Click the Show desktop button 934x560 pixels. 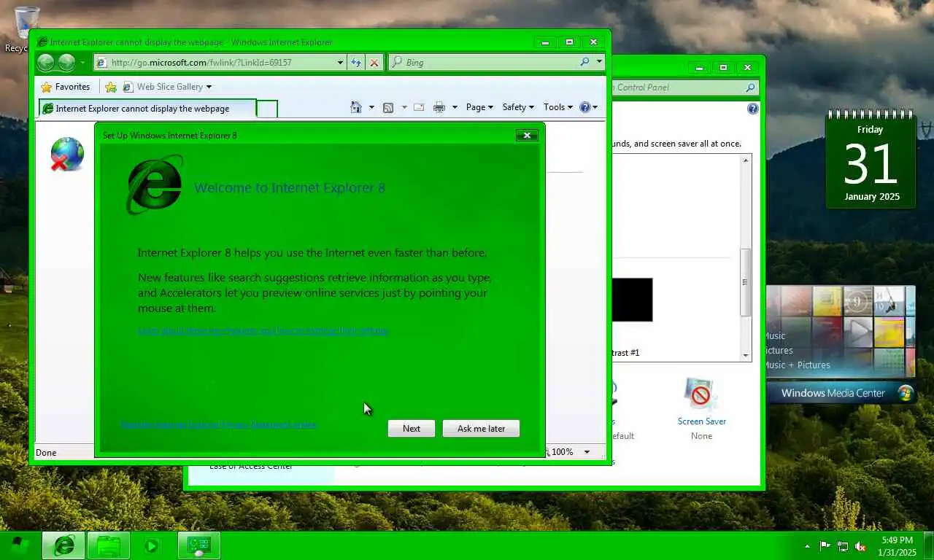pos(928,545)
